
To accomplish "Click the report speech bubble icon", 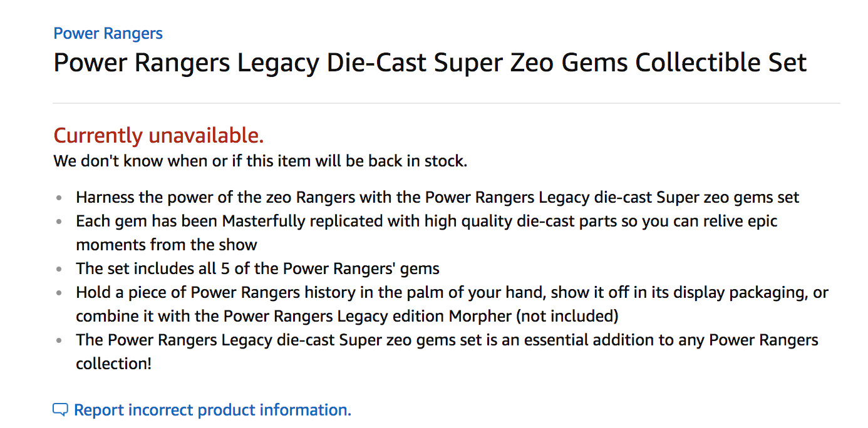I will coord(60,410).
